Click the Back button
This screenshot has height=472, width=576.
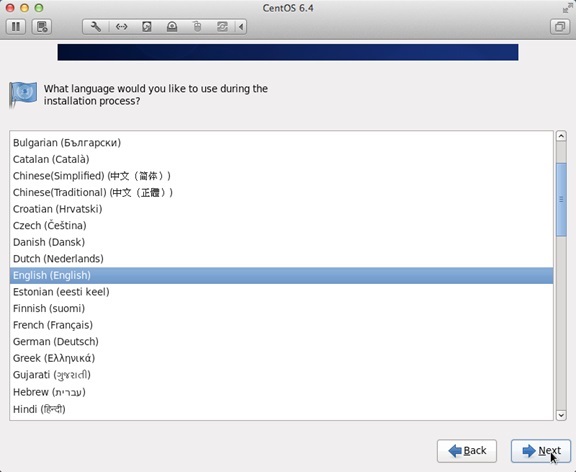click(467, 451)
